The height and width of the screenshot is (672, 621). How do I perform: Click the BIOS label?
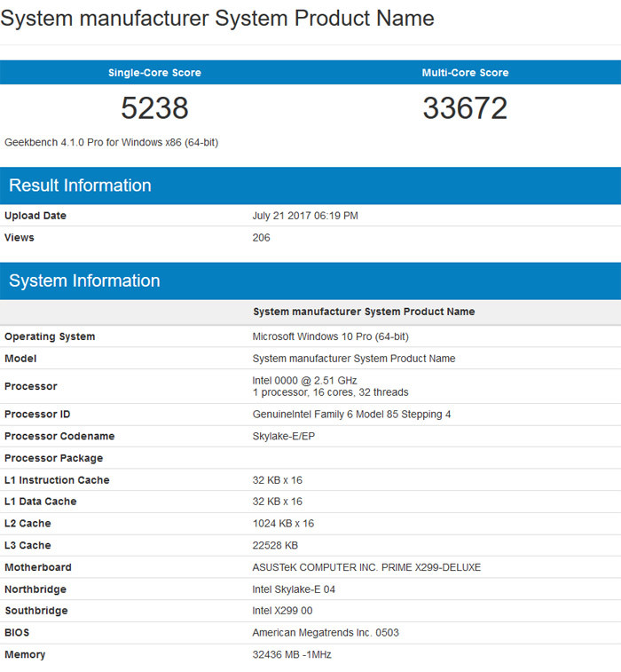tap(17, 633)
